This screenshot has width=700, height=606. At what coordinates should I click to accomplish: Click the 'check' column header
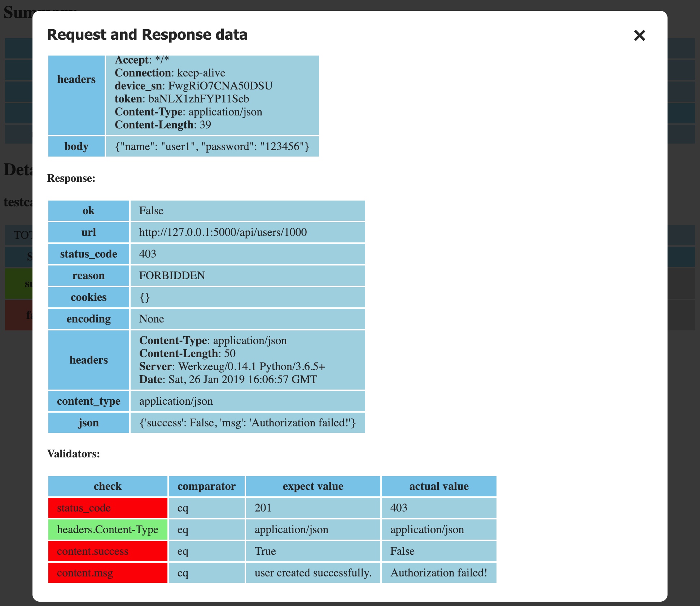(x=108, y=486)
